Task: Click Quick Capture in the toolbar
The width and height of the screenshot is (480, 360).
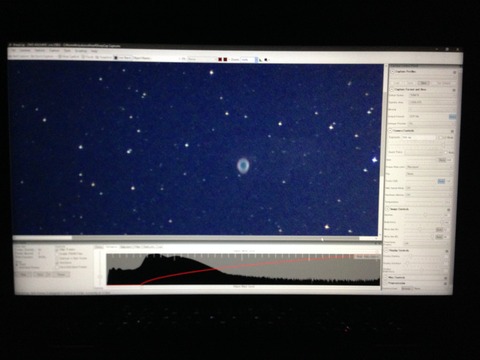Action: pos(42,57)
